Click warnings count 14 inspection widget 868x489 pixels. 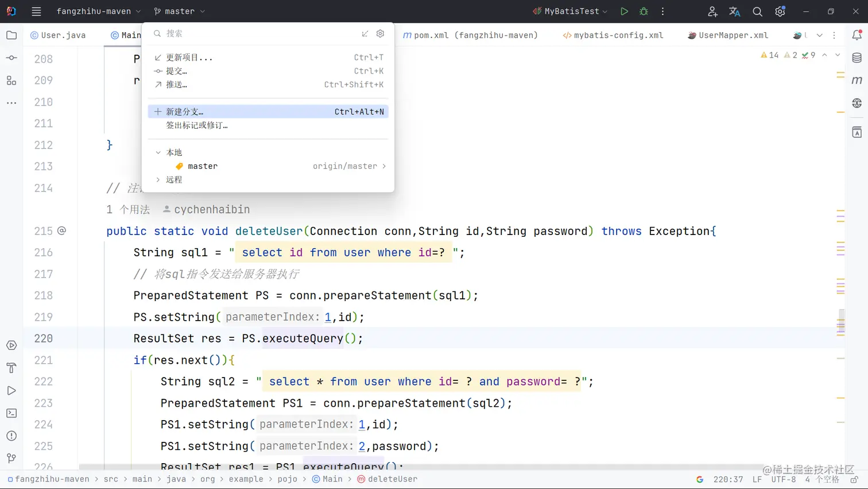770,55
